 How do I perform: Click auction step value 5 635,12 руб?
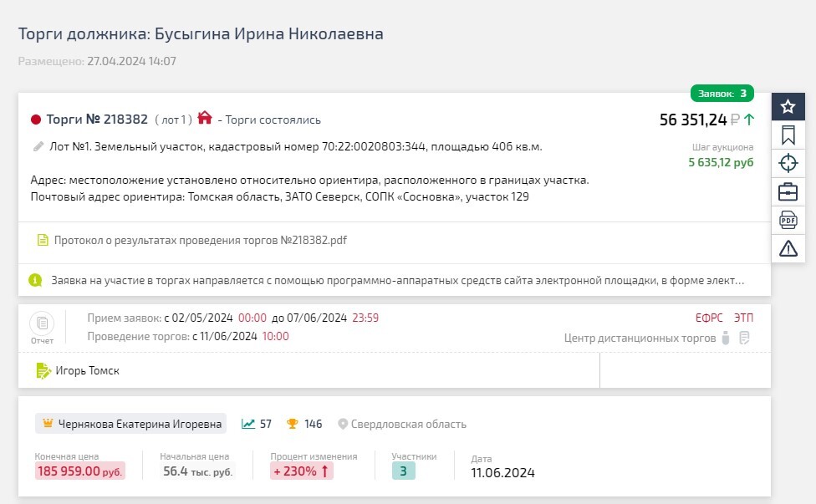tap(721, 162)
